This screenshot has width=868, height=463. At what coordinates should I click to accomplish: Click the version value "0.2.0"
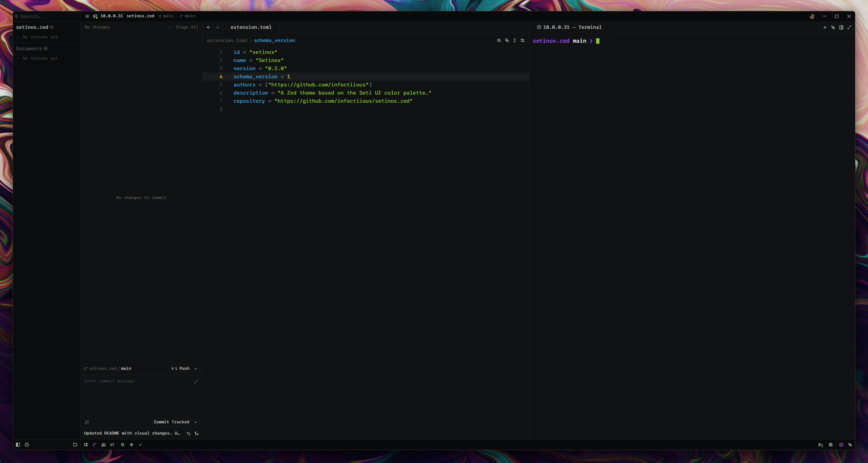pyautogui.click(x=276, y=68)
